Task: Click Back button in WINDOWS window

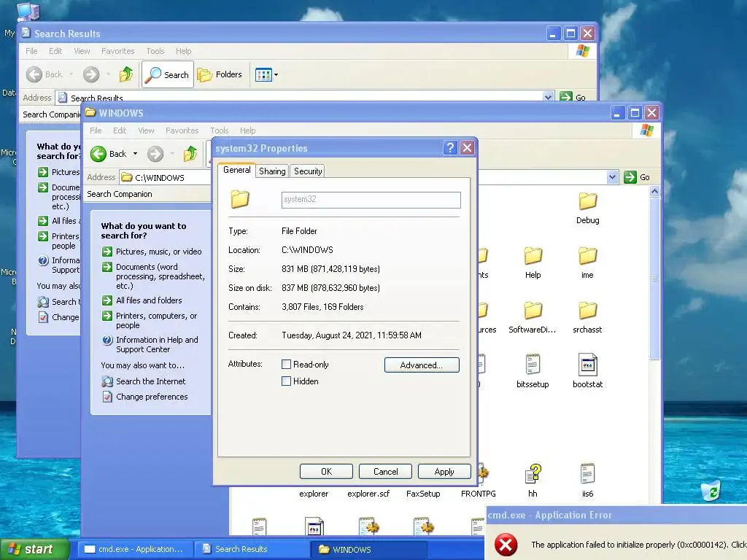Action: (109, 154)
